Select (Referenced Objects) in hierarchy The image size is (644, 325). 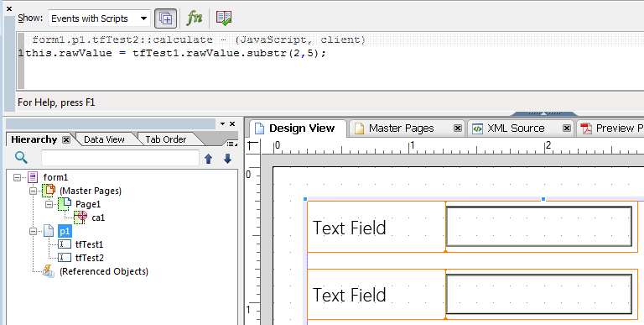click(104, 271)
